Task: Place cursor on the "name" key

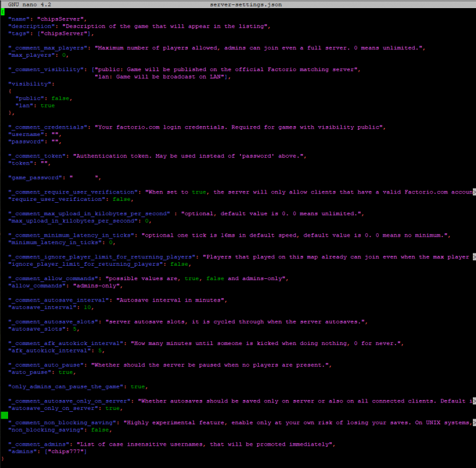Action: coord(21,19)
